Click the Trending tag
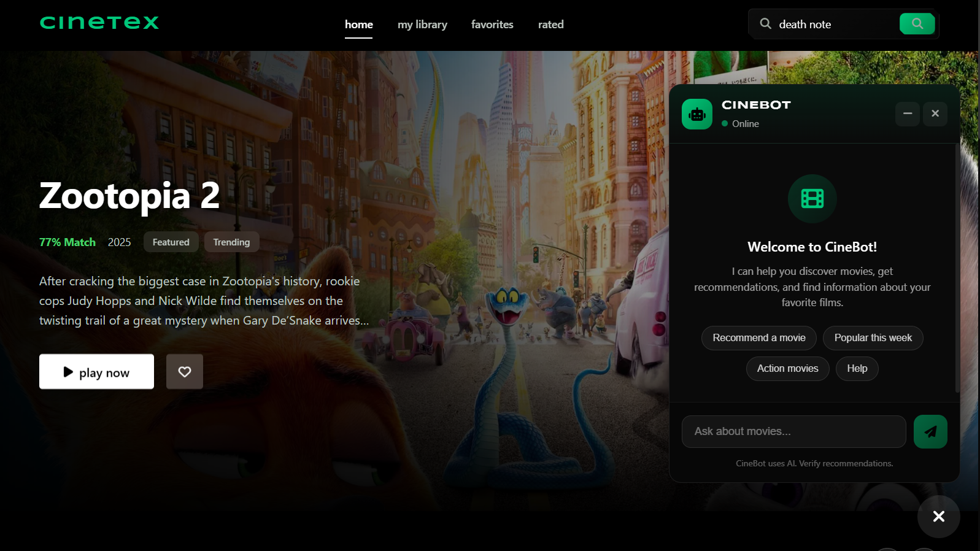Image resolution: width=980 pixels, height=551 pixels. (231, 242)
